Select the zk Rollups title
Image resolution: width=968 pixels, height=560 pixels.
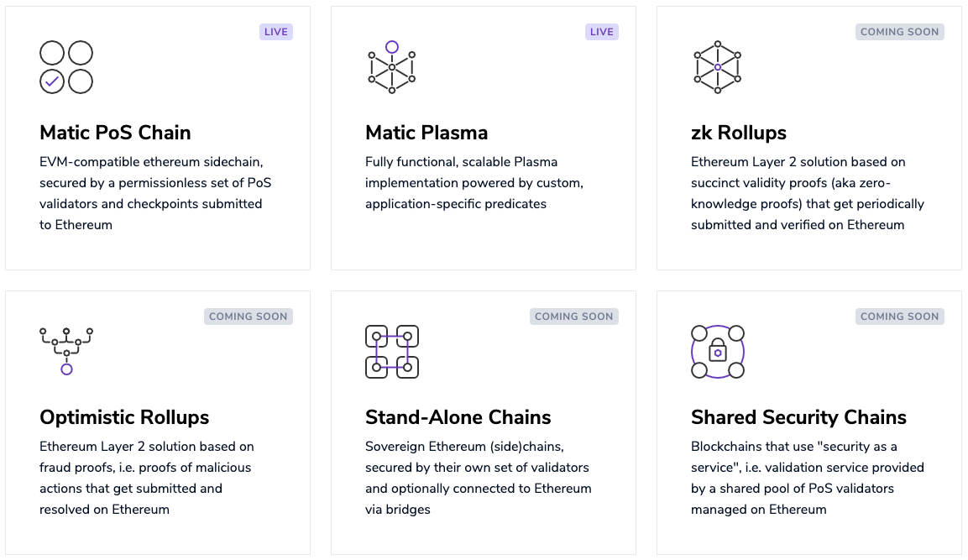click(x=739, y=133)
